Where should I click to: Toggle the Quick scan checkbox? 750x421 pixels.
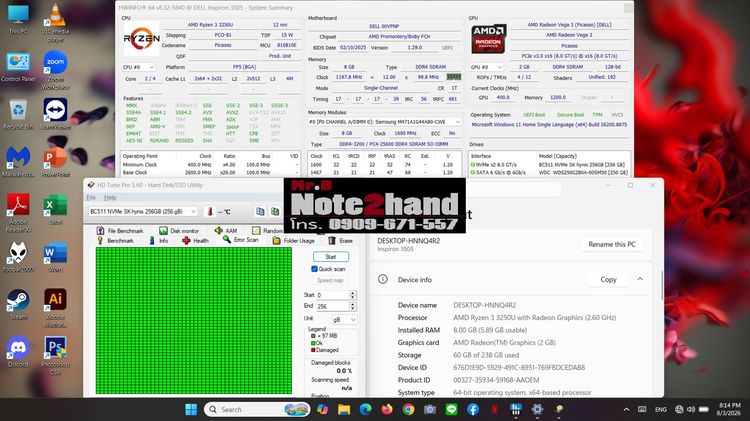point(314,269)
